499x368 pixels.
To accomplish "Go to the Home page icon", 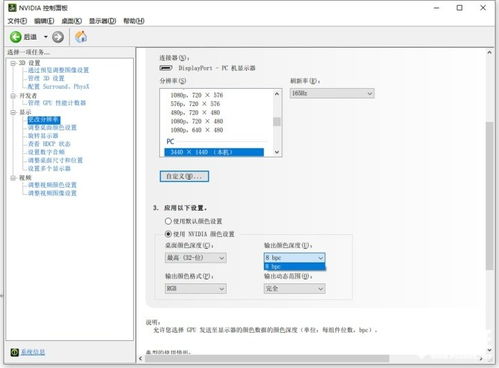I will tap(81, 37).
